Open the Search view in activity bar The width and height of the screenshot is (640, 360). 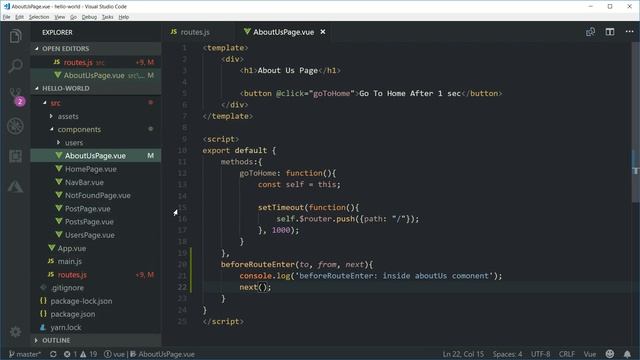click(x=16, y=66)
